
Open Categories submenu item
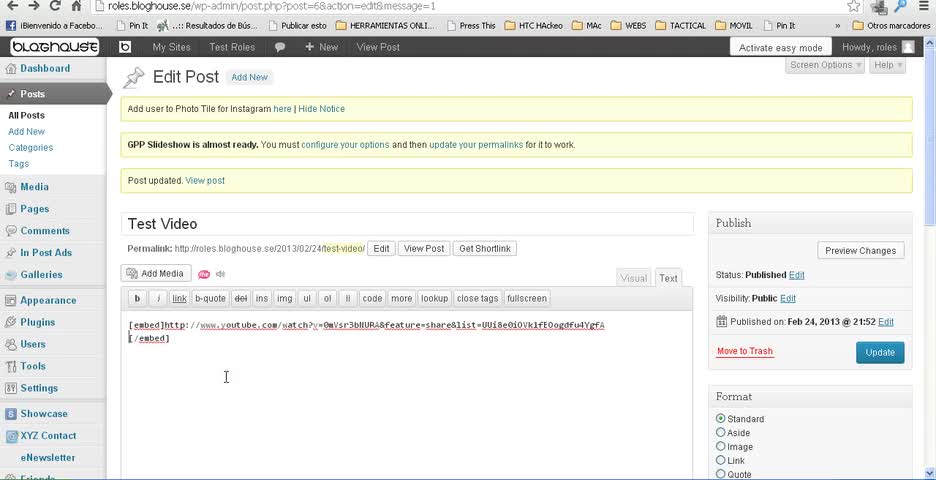click(30, 147)
